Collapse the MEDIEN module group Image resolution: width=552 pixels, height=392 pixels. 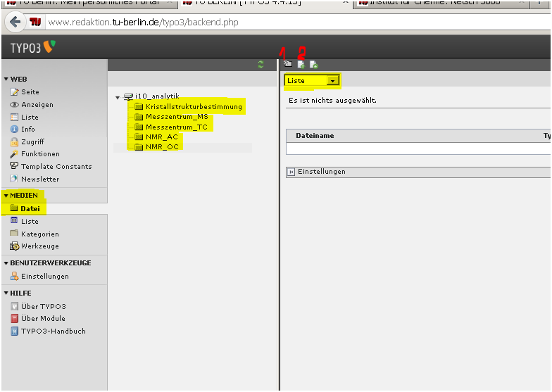pyautogui.click(x=6, y=196)
